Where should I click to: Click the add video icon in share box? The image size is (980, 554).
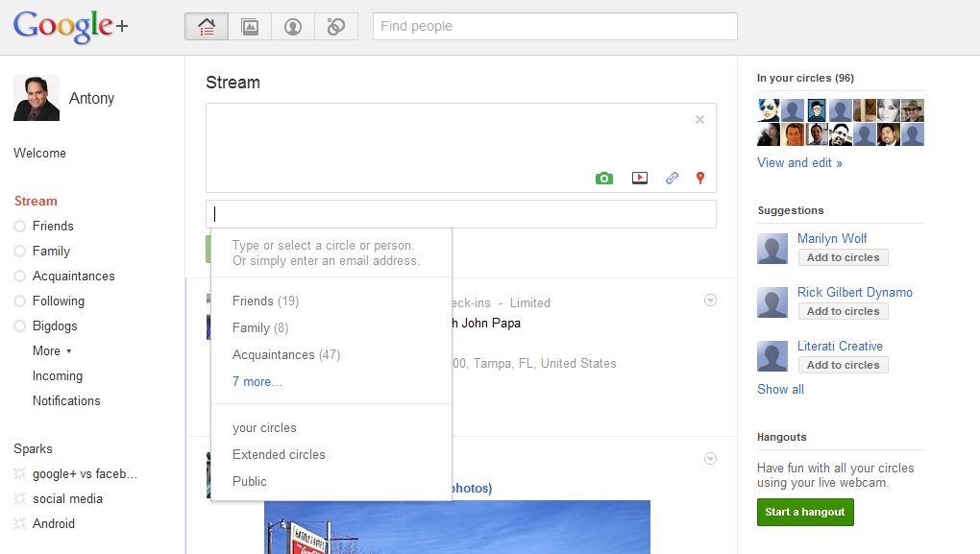pyautogui.click(x=639, y=178)
